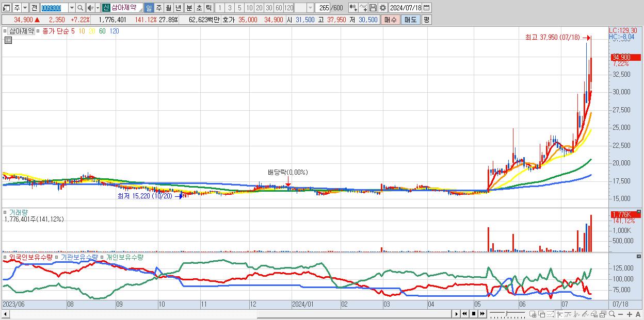644x320 pixels.
Task: Select the 년 yearly period toggle
Action: [x=178, y=8]
